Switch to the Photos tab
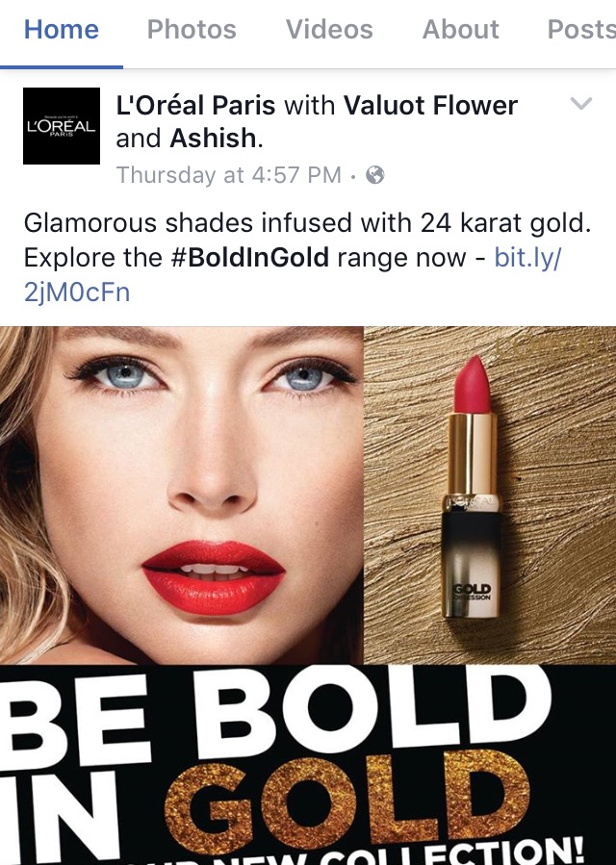616x865 pixels. [x=192, y=29]
